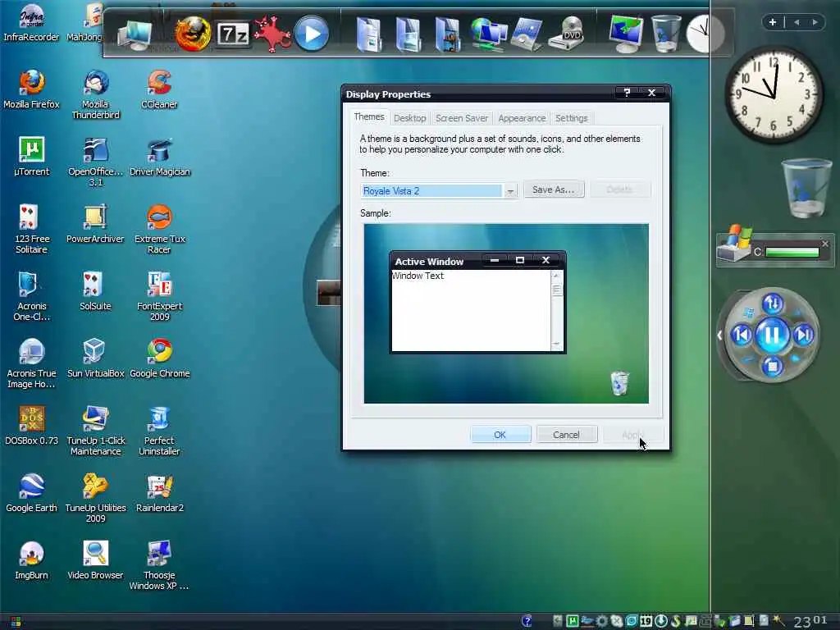Click TuneUp 1-Click Maintenance icon
The height and width of the screenshot is (630, 840).
tap(95, 431)
